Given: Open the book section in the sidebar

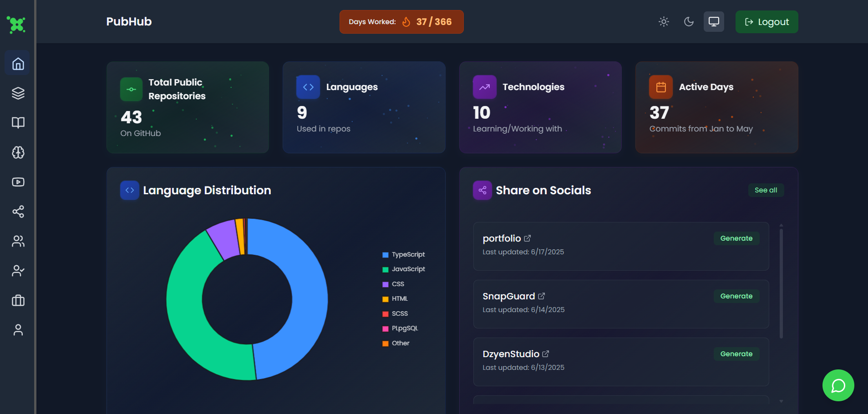Looking at the screenshot, I should [17, 122].
